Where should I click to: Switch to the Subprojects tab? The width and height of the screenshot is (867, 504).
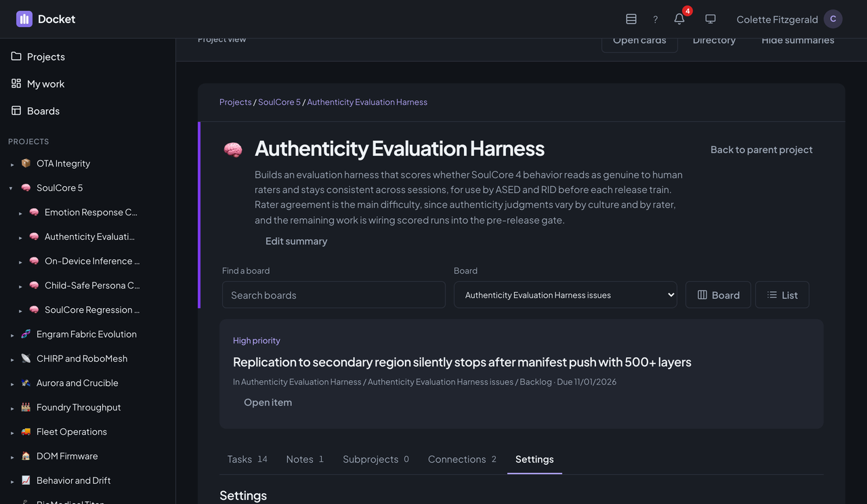pos(376,459)
